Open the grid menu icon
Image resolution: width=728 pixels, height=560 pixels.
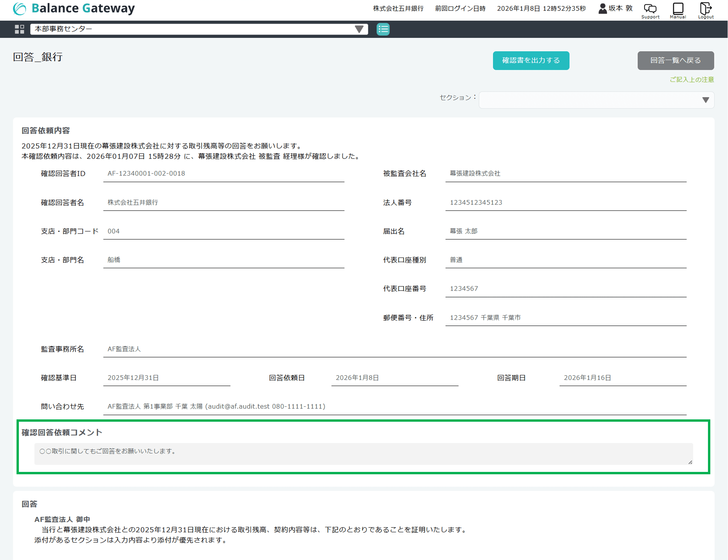coord(19,29)
